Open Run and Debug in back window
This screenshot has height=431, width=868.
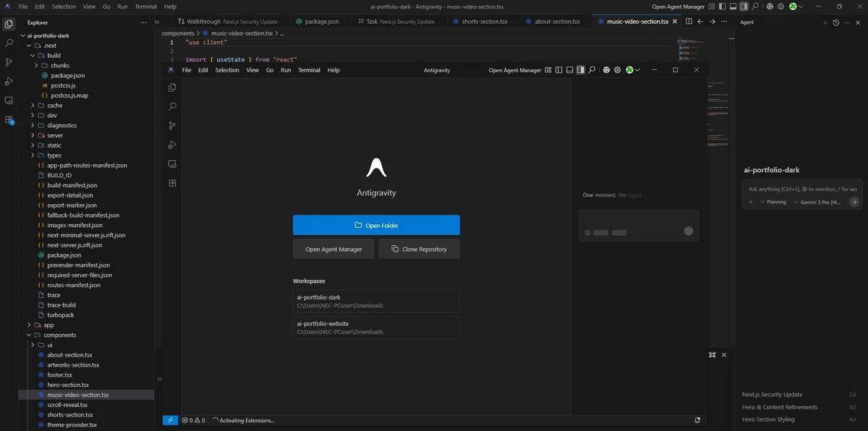pos(9,81)
